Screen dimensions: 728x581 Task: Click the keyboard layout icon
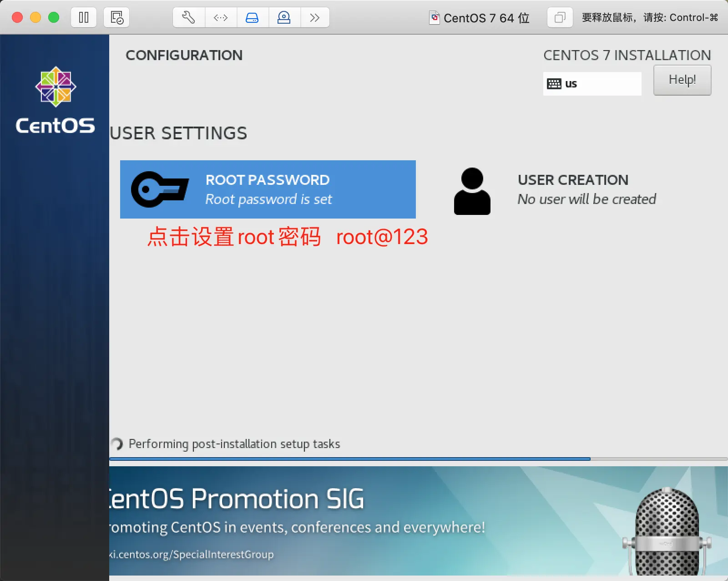pos(554,84)
